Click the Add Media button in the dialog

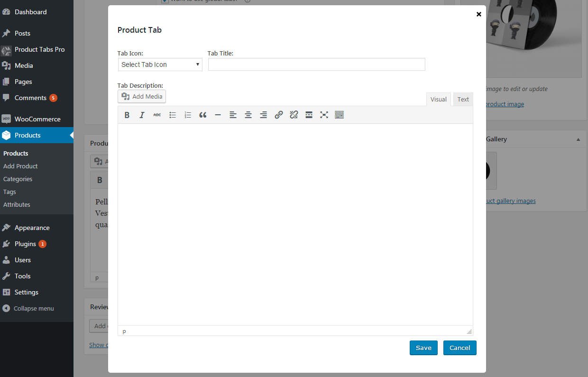142,96
